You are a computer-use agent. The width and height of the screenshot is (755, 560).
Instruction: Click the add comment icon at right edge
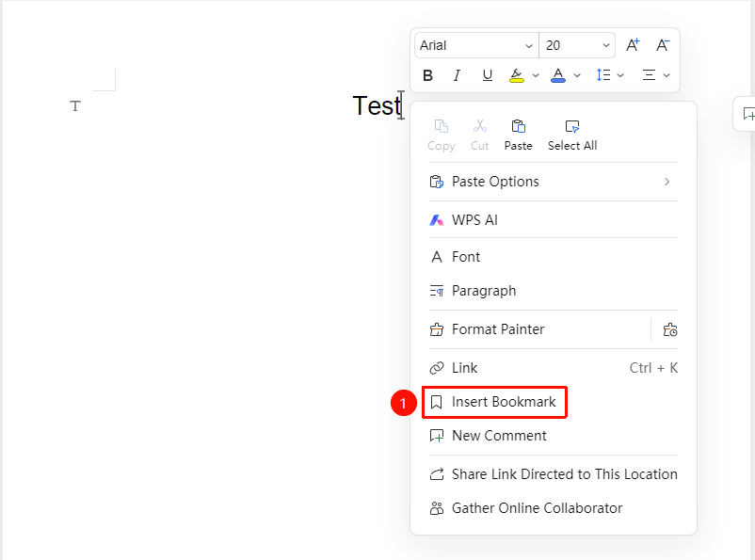click(748, 114)
